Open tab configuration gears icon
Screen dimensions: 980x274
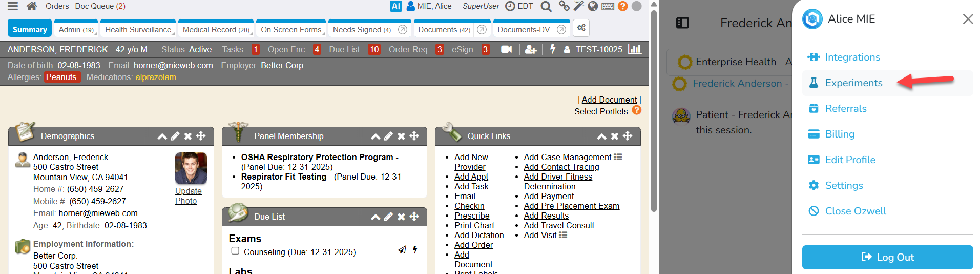tap(581, 28)
